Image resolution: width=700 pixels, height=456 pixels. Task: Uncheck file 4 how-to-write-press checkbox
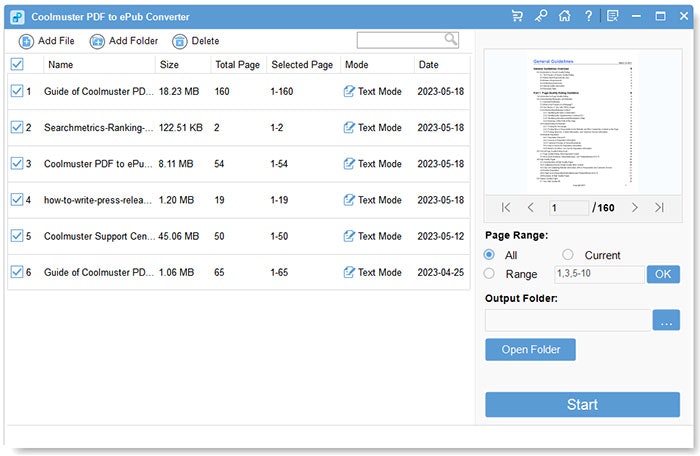coord(17,199)
